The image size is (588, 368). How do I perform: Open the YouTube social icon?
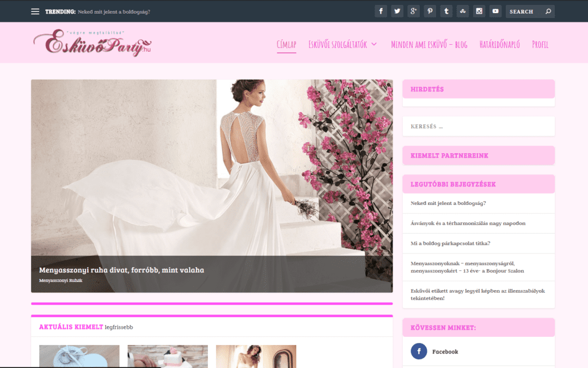(495, 11)
